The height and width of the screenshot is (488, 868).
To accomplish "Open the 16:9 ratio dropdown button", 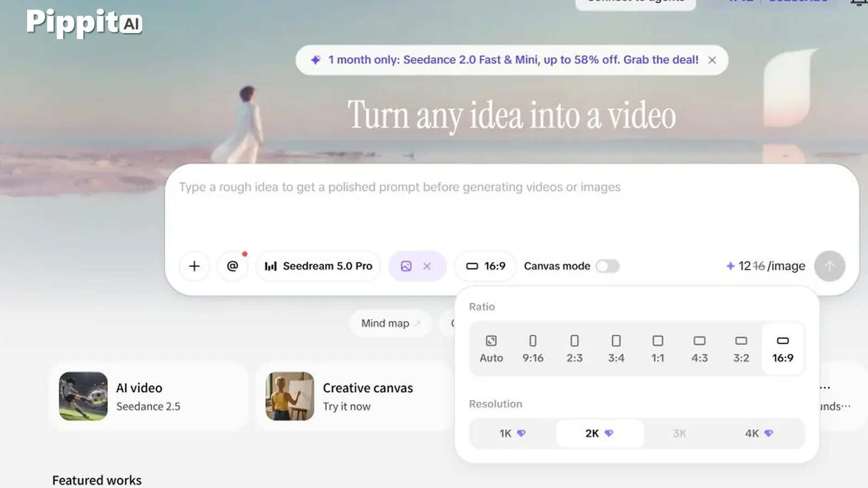I will 486,266.
